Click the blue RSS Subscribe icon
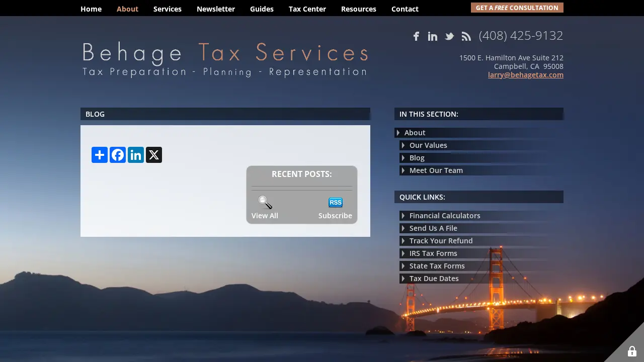The image size is (644, 362). coord(336,202)
